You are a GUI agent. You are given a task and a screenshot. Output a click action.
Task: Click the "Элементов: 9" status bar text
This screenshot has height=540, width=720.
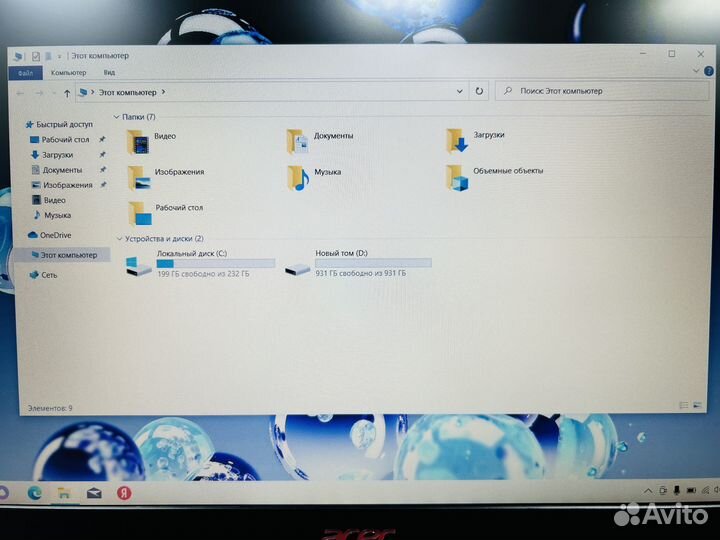point(50,408)
